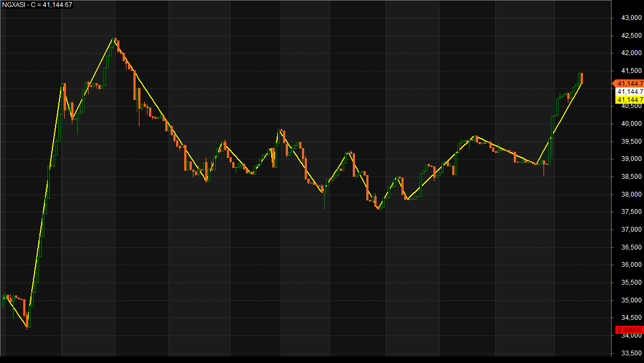Click the 42,500 price axis label

coord(631,35)
